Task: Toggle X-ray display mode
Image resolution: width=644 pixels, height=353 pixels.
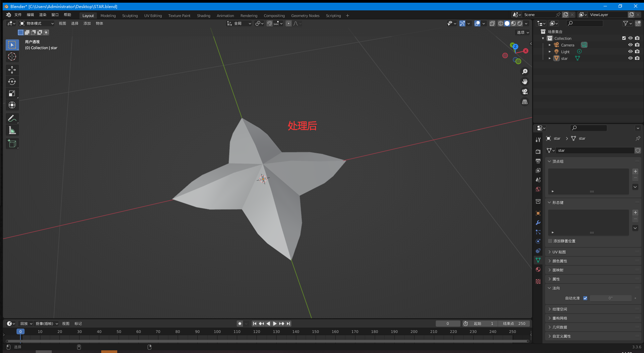Action: click(492, 23)
